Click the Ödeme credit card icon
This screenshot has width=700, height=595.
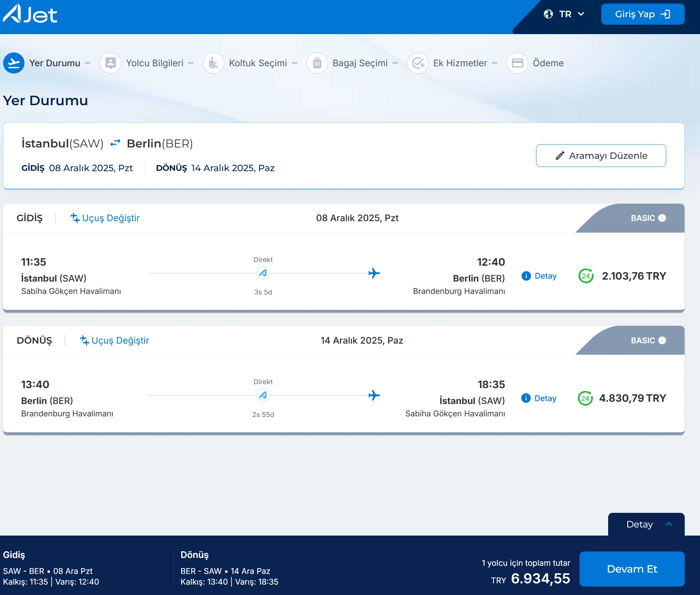point(517,63)
